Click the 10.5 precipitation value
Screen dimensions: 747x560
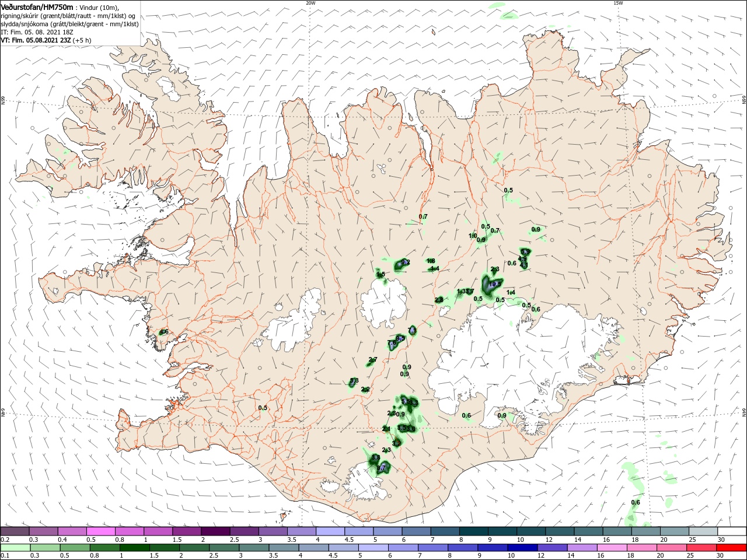pos(495,284)
